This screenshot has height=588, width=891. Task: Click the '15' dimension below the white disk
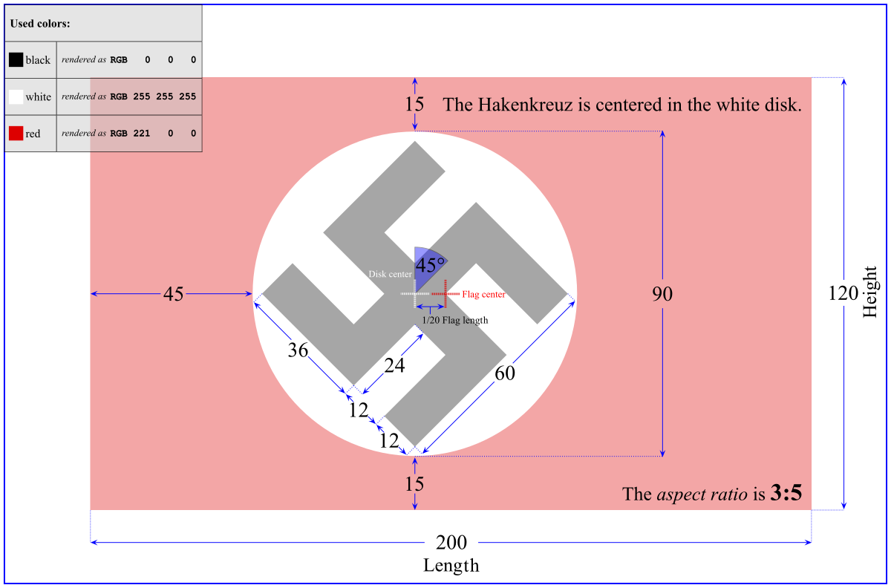[x=414, y=484]
